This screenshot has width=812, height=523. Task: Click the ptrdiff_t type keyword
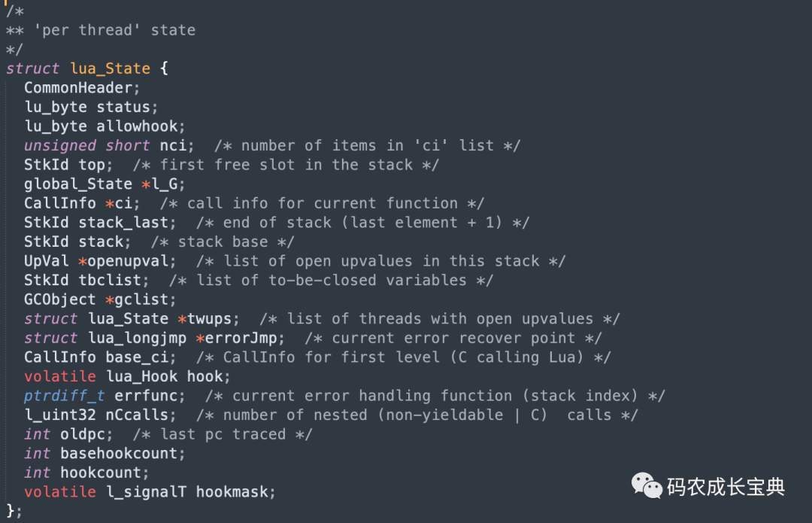point(64,396)
